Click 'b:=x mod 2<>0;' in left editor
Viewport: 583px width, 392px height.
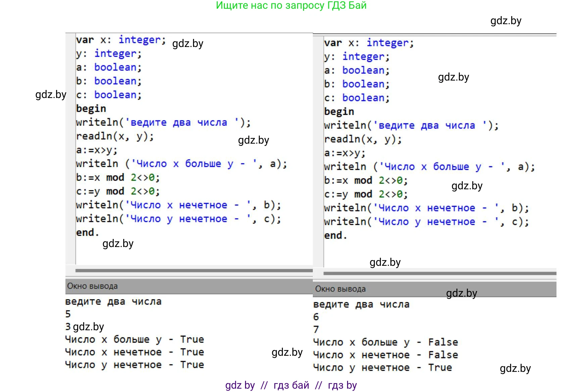[x=118, y=178]
